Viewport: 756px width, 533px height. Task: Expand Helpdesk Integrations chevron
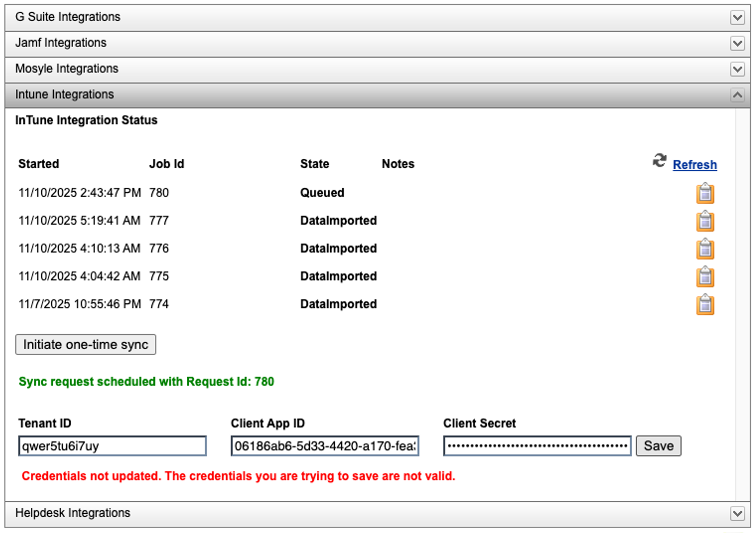737,514
